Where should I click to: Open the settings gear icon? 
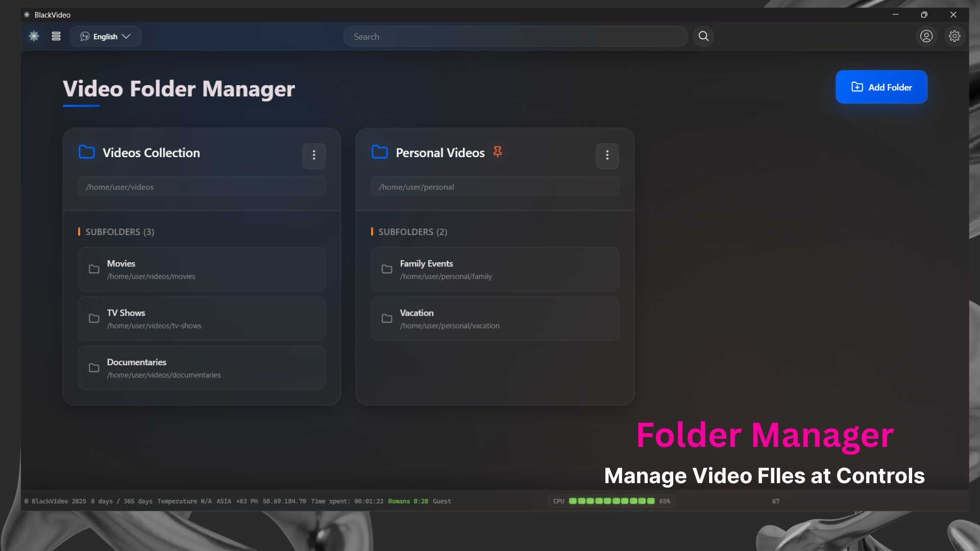coord(955,36)
